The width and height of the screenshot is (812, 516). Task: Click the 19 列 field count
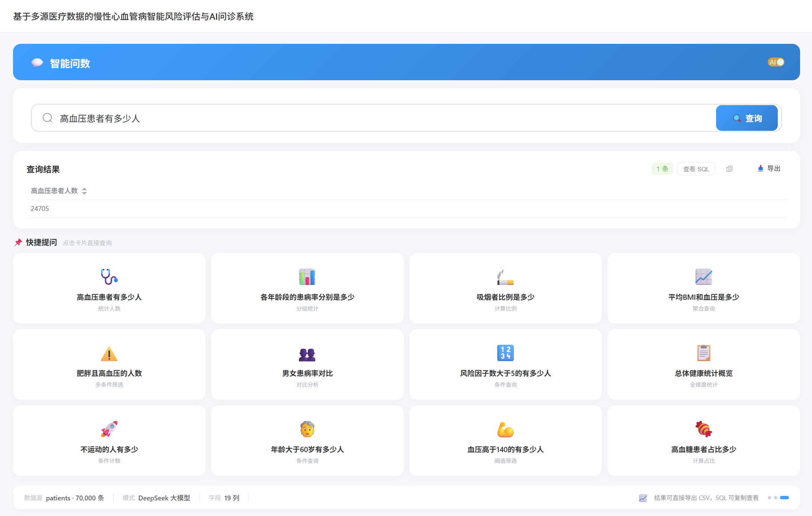coord(232,498)
